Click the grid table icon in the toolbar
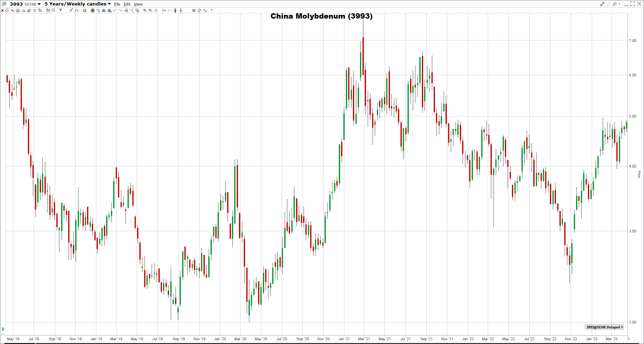This screenshot has height=344, width=644. [x=18, y=10]
